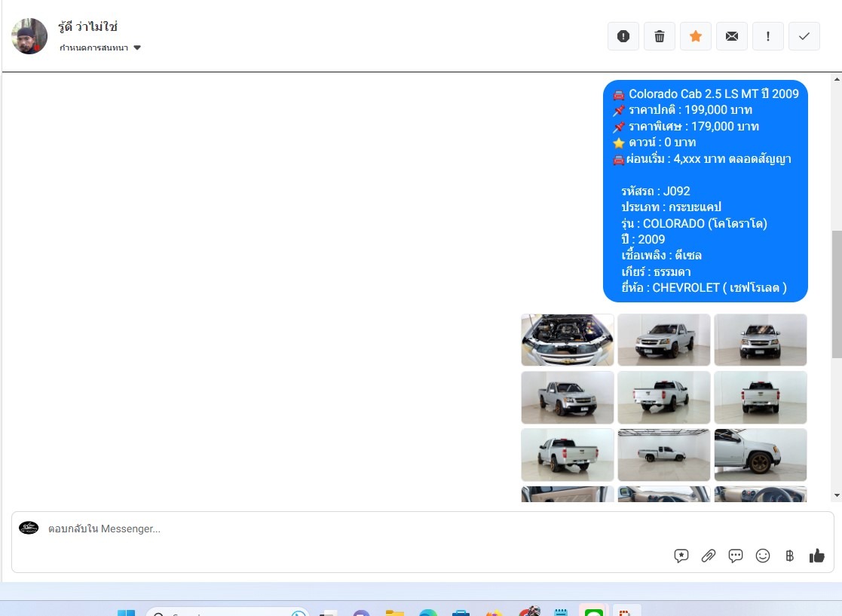Click the baht payment request icon
The height and width of the screenshot is (616, 842).
pos(789,556)
